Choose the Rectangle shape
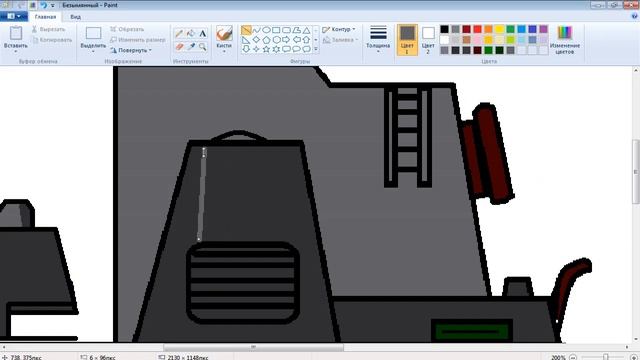This screenshot has height=360, width=640. (x=276, y=30)
